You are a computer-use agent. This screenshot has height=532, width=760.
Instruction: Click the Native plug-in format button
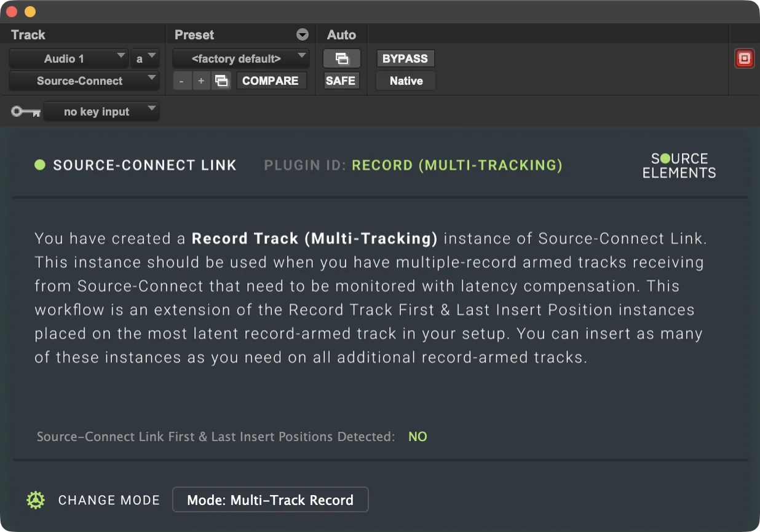point(406,80)
